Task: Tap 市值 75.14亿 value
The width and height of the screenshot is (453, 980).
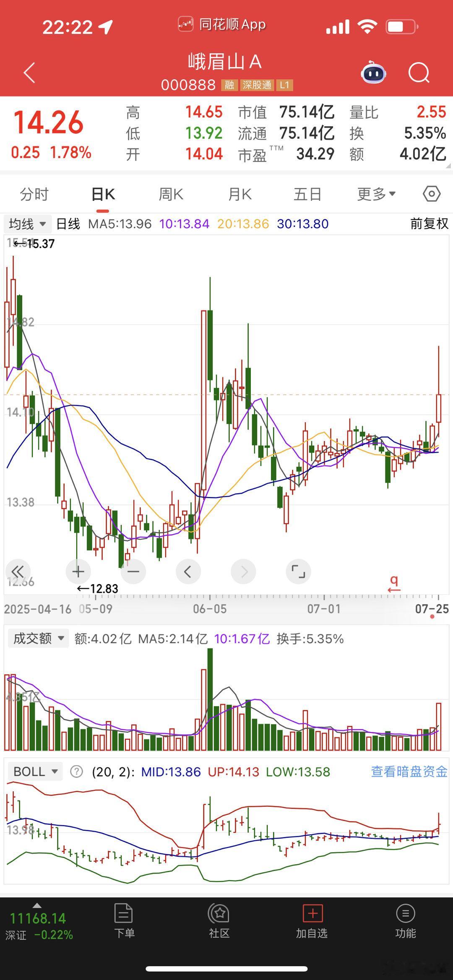Action: click(307, 112)
